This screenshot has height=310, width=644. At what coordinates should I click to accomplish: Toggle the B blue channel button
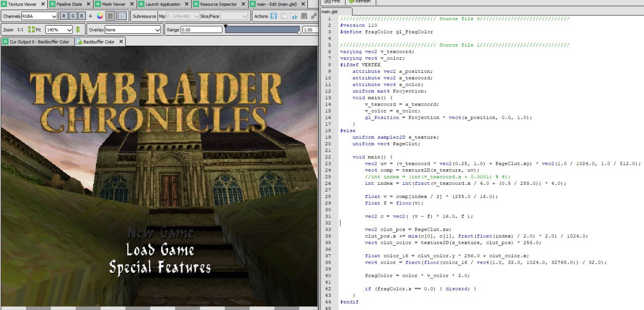point(82,16)
